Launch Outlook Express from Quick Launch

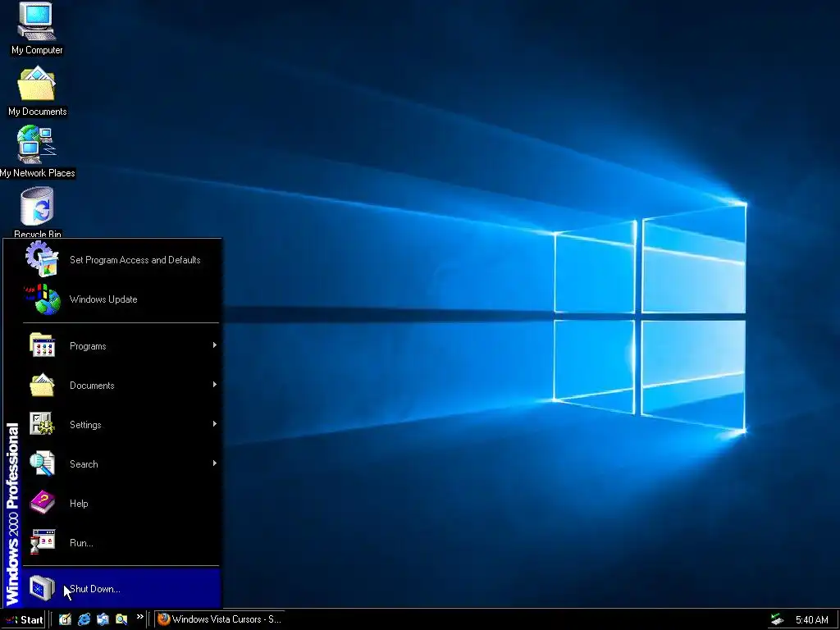103,619
